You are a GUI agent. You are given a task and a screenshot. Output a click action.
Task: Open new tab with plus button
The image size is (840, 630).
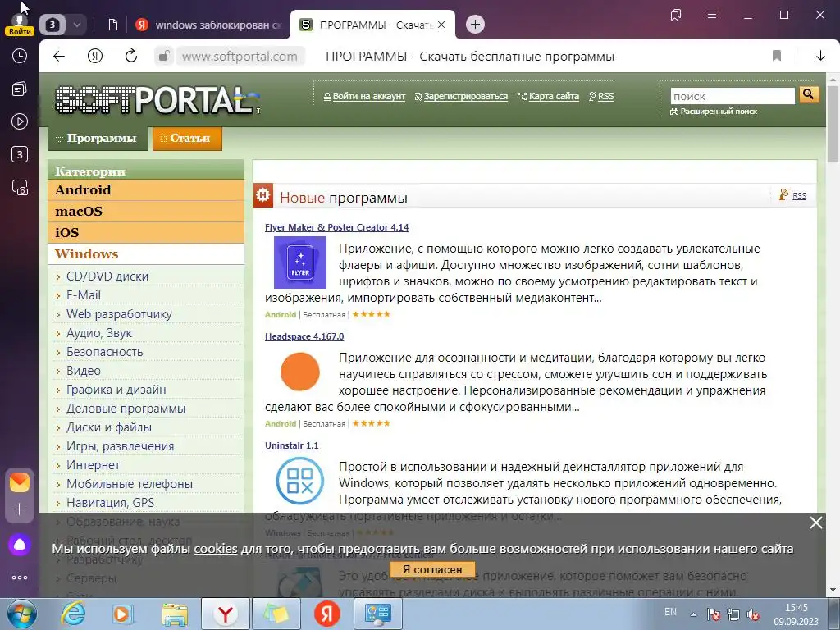[x=475, y=24]
